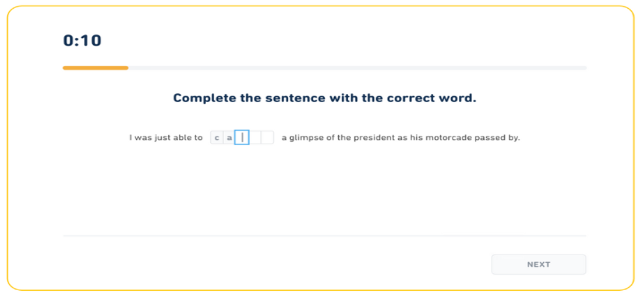The width and height of the screenshot is (644, 303).
Task: Click the last empty letter box
Action: [x=267, y=138]
